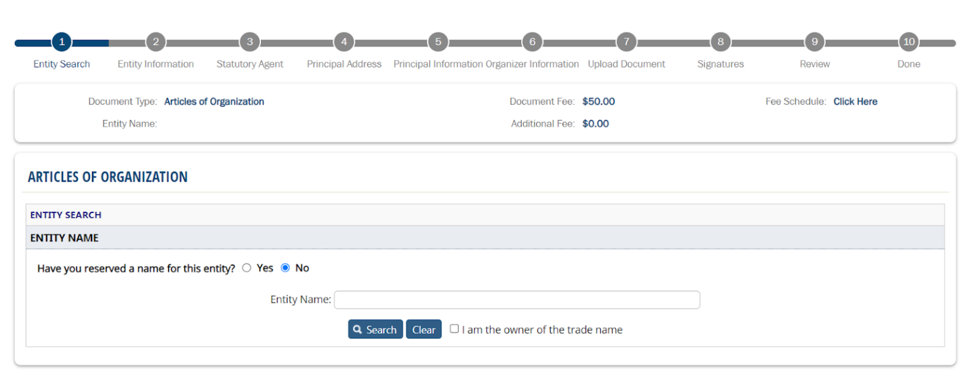The width and height of the screenshot is (980, 385).
Task: Select Yes for reserved name question
Action: [247, 268]
